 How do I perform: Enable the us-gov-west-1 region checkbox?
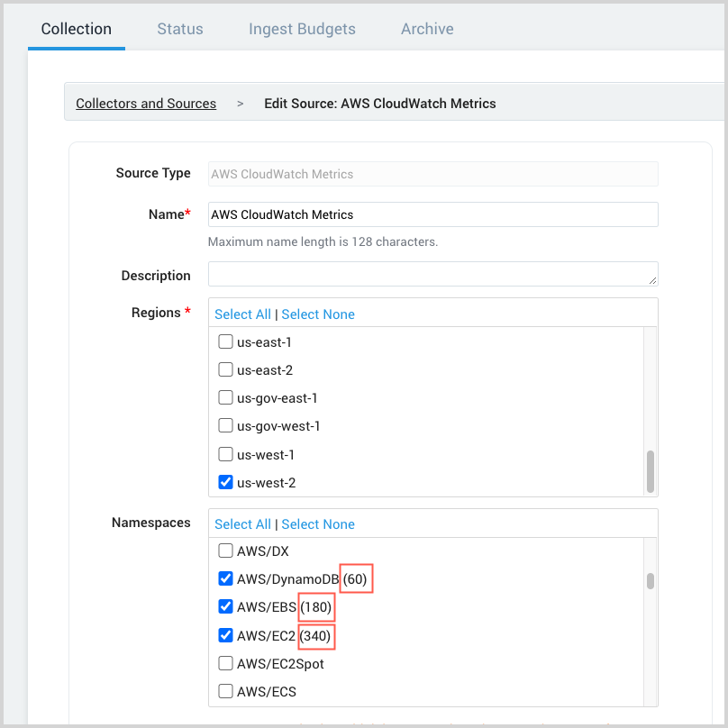coord(225,425)
